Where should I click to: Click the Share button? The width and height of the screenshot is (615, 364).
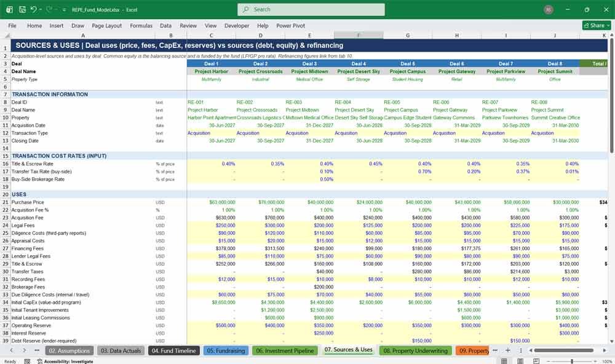coord(597,25)
